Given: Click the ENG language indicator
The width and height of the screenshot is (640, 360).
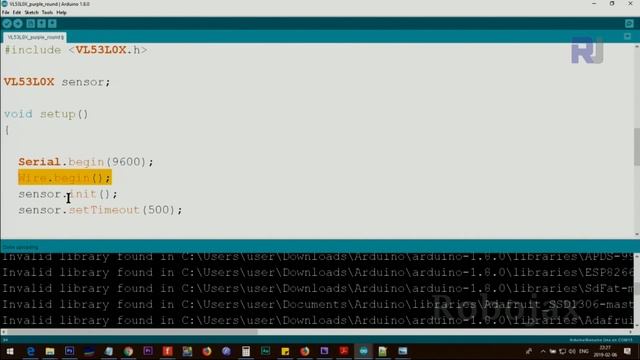Looking at the screenshot, I should [x=584, y=351].
